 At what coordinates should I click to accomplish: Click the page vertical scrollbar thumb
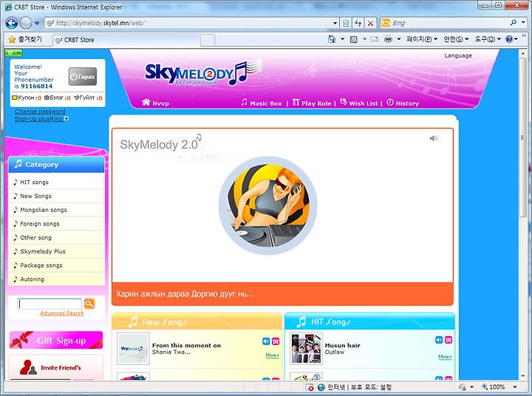point(523,137)
